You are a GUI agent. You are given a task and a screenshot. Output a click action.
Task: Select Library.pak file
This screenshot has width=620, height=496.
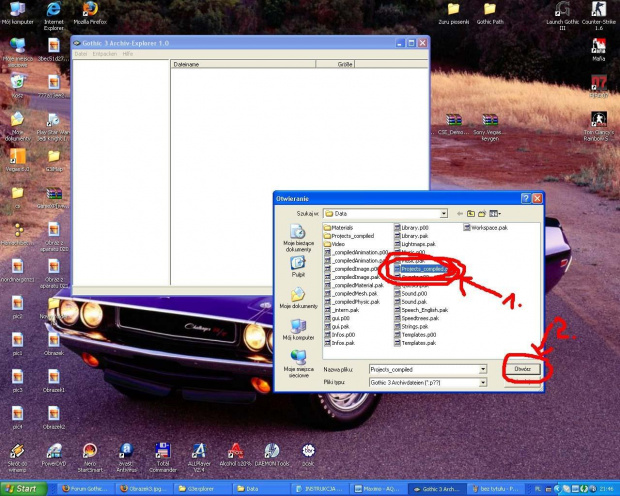click(411, 236)
